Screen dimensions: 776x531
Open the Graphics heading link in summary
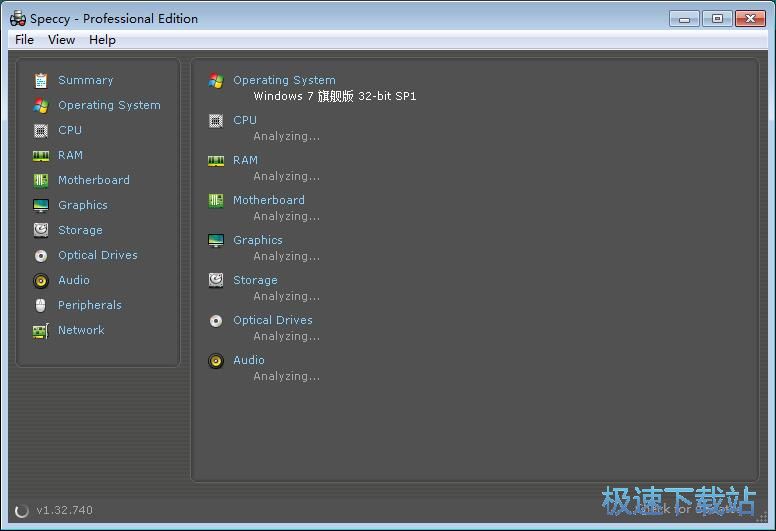pos(258,240)
